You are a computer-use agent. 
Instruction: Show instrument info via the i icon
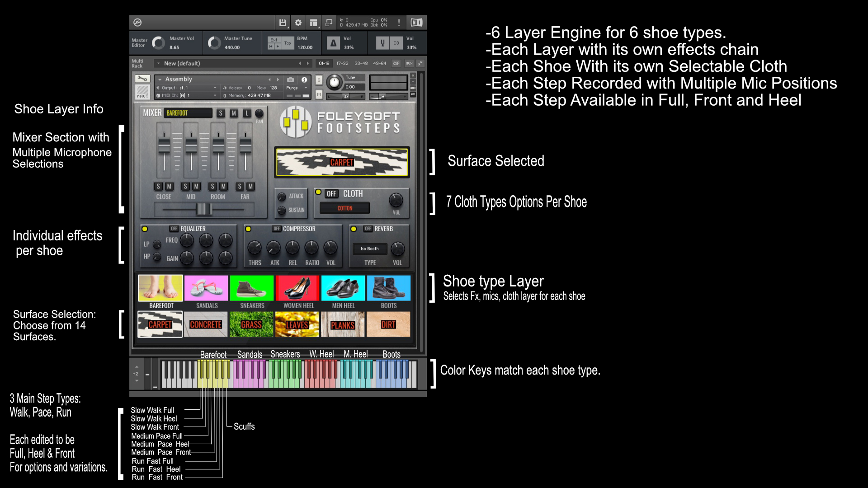(304, 80)
